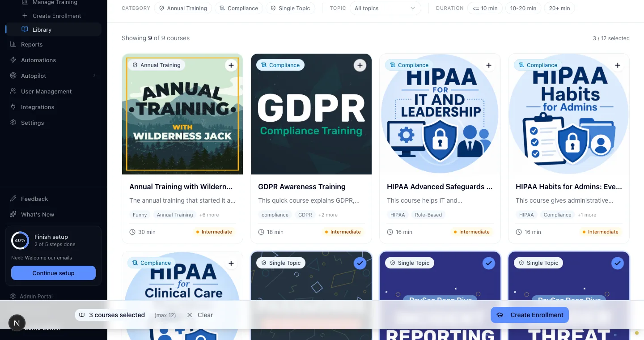
Task: Deselect the Threat course checkmark
Action: pyautogui.click(x=618, y=263)
